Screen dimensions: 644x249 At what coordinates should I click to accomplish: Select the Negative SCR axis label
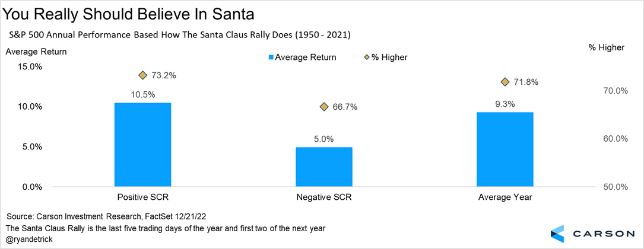324,196
